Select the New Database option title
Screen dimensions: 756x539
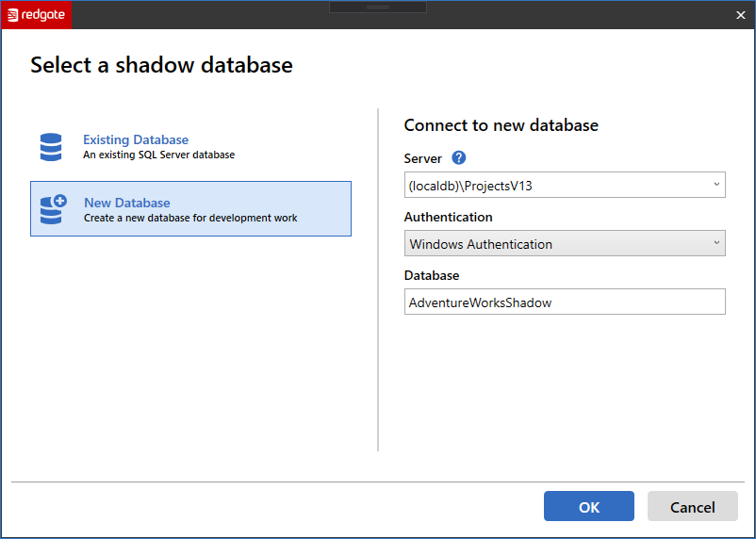[127, 203]
